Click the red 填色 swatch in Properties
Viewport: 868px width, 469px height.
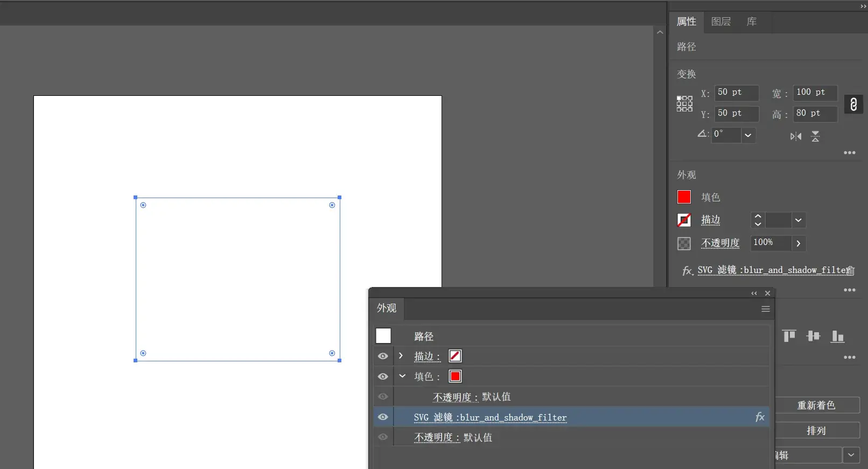pos(684,197)
